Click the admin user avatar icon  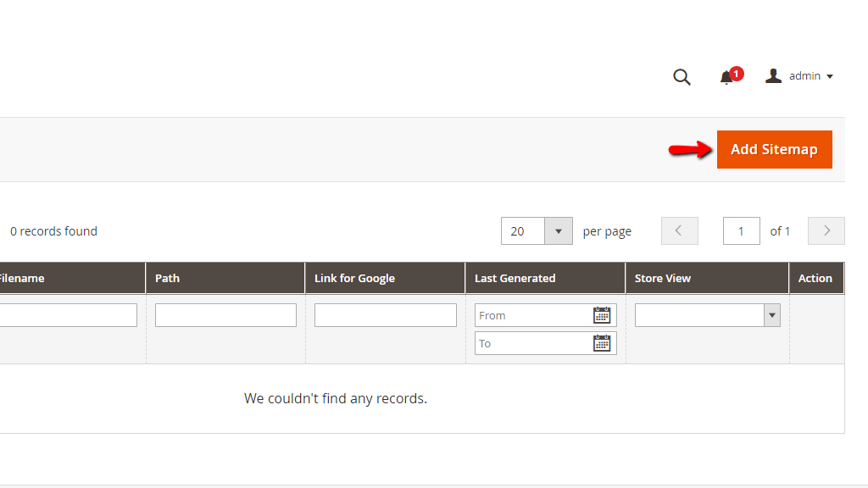point(773,75)
